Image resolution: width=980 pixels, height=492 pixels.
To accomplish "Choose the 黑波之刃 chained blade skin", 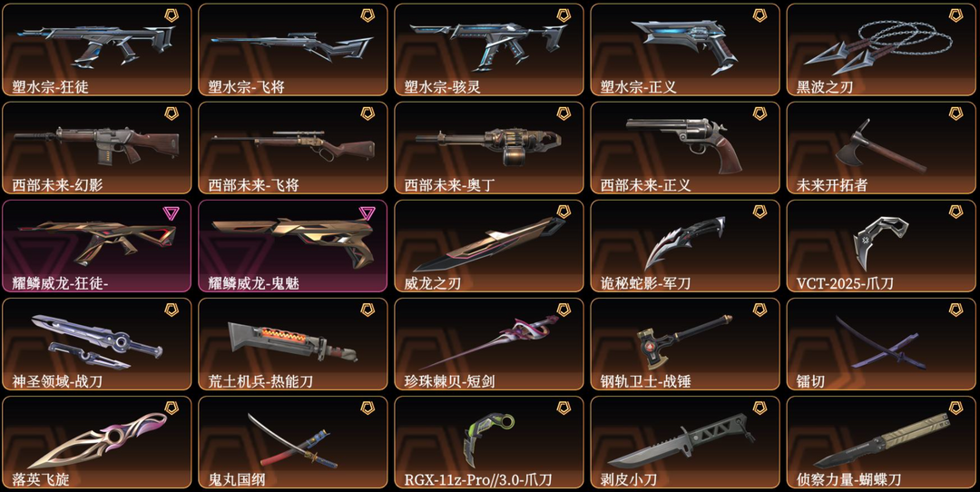I will (880, 50).
